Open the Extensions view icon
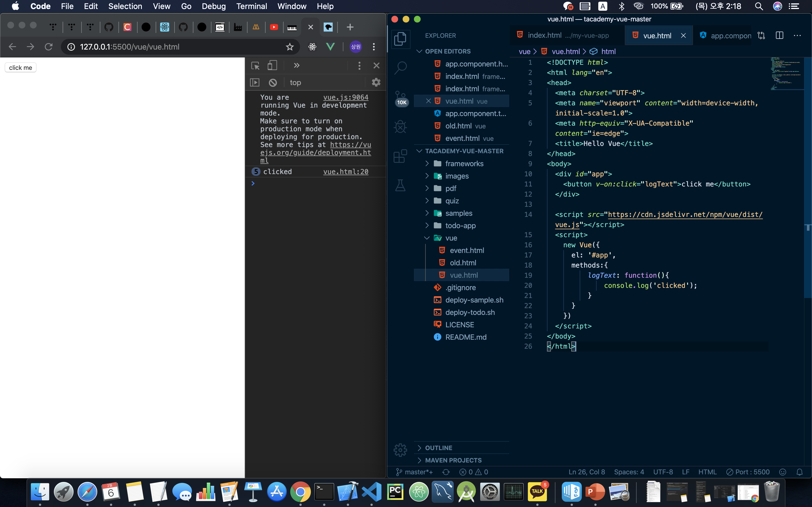 (x=400, y=156)
